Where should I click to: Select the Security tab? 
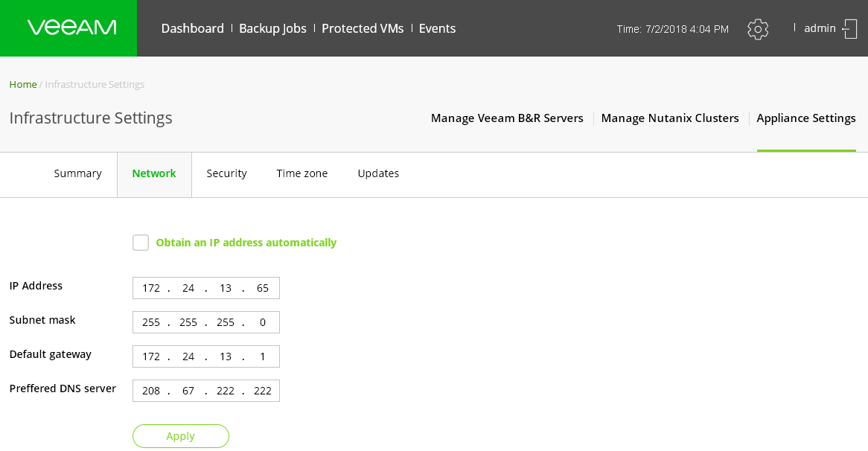(x=226, y=173)
